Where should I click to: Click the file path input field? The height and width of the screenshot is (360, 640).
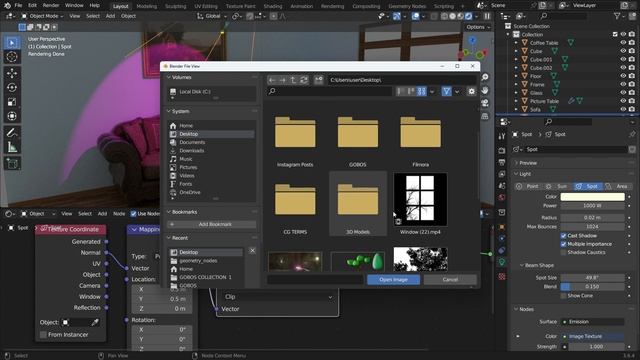(402, 80)
